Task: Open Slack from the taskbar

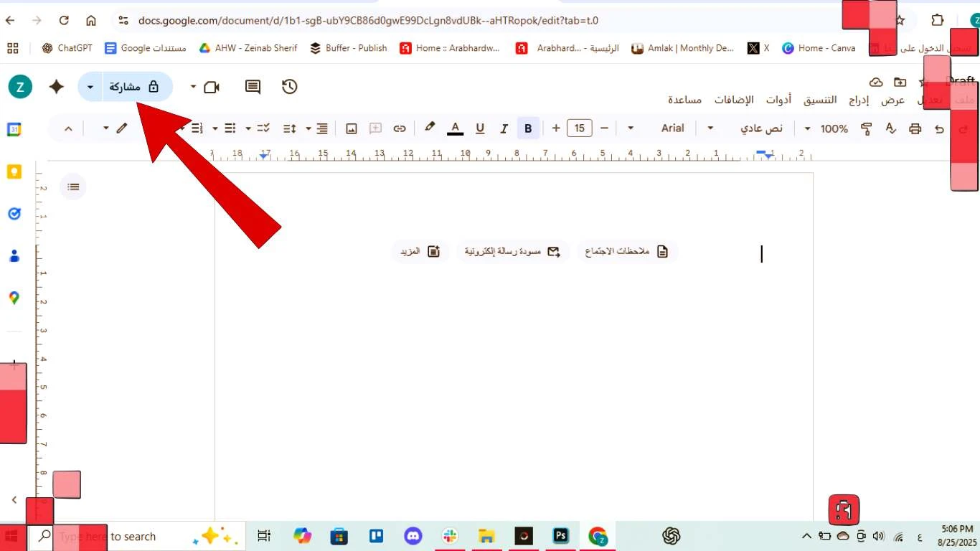Action: tap(450, 536)
